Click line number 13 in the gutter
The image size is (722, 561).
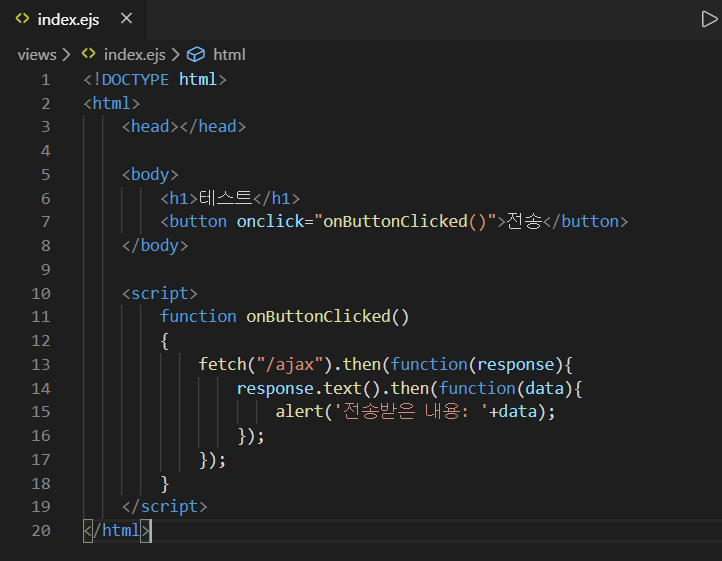[x=40, y=364]
